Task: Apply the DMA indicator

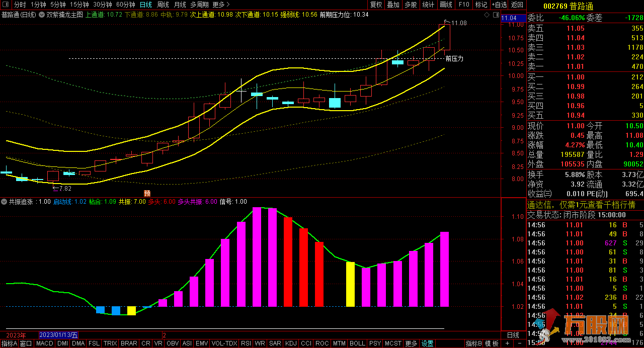Action: click(x=78, y=343)
